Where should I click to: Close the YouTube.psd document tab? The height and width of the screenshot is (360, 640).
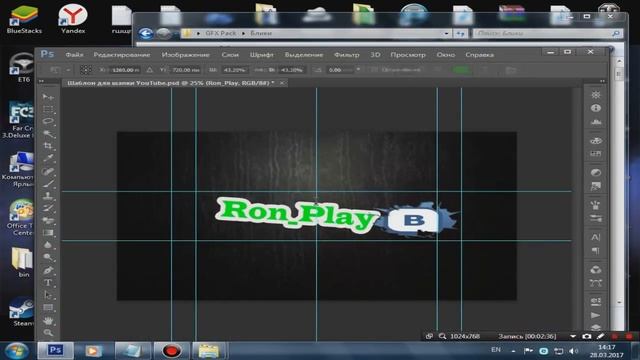282,83
